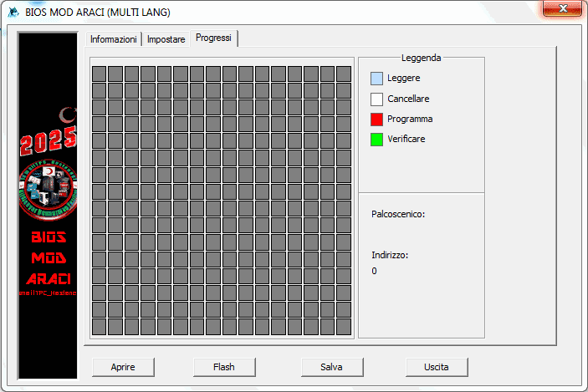
Task: Click the Salva button
Action: [x=331, y=366]
